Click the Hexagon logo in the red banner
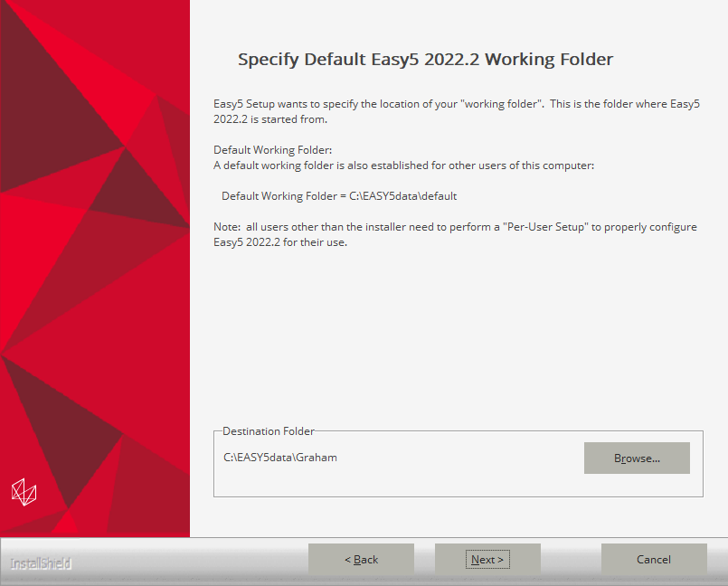This screenshot has width=728, height=586. (24, 491)
